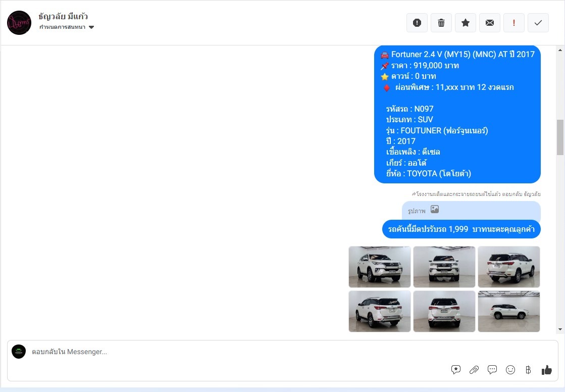Open กำหนดการสนทนา dropdown
The image size is (565, 392).
(67, 27)
